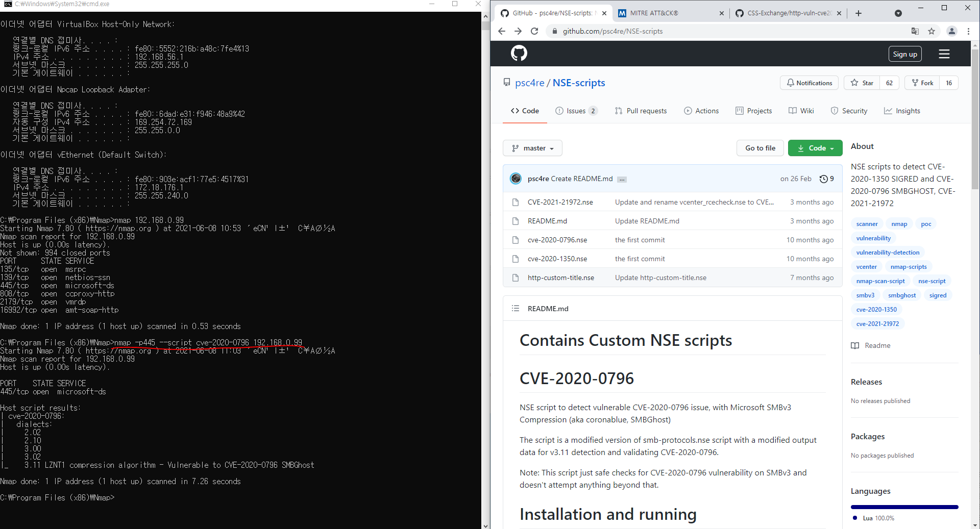
Task: Open the Wiki tab
Action: point(801,111)
